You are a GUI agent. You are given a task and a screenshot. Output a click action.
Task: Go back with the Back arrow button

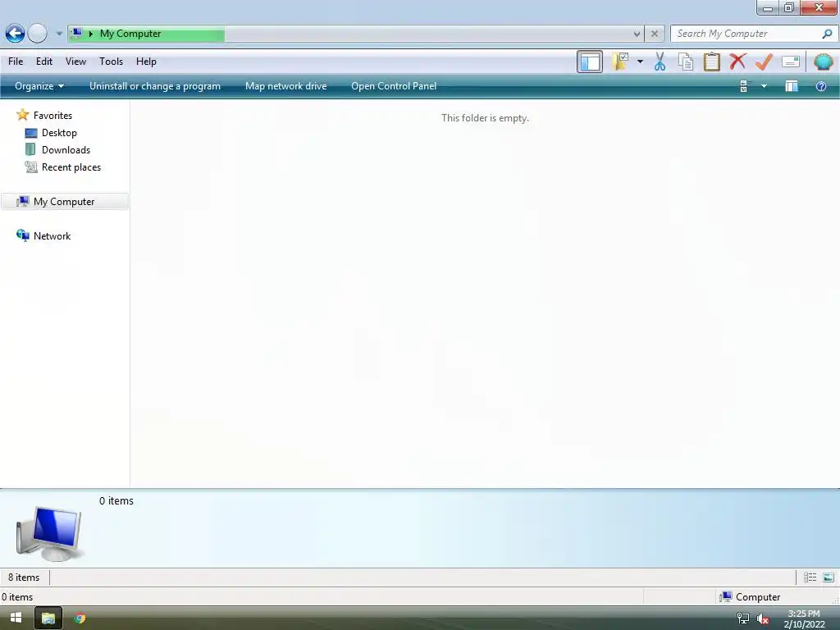(15, 33)
